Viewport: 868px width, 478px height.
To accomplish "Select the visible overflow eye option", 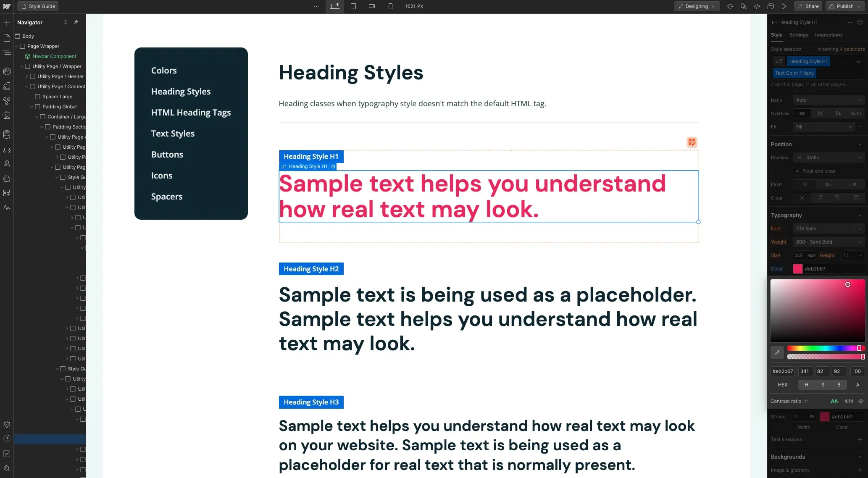I will click(802, 113).
